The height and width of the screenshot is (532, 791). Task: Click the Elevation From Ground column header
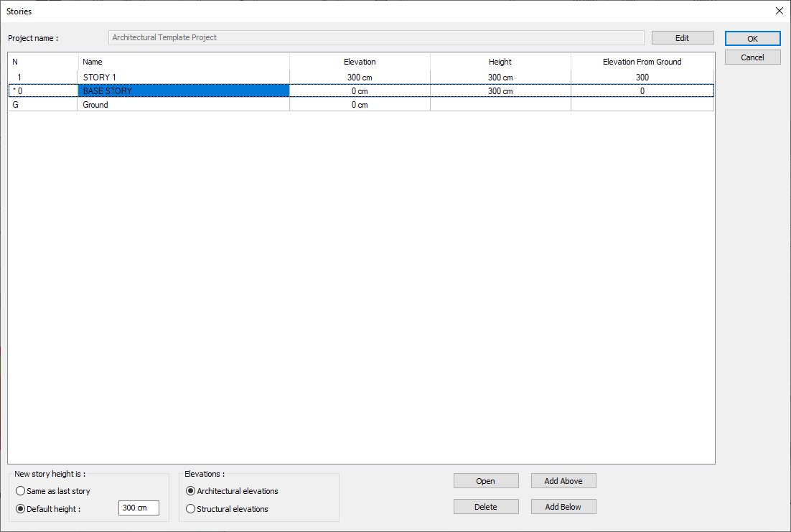[642, 62]
